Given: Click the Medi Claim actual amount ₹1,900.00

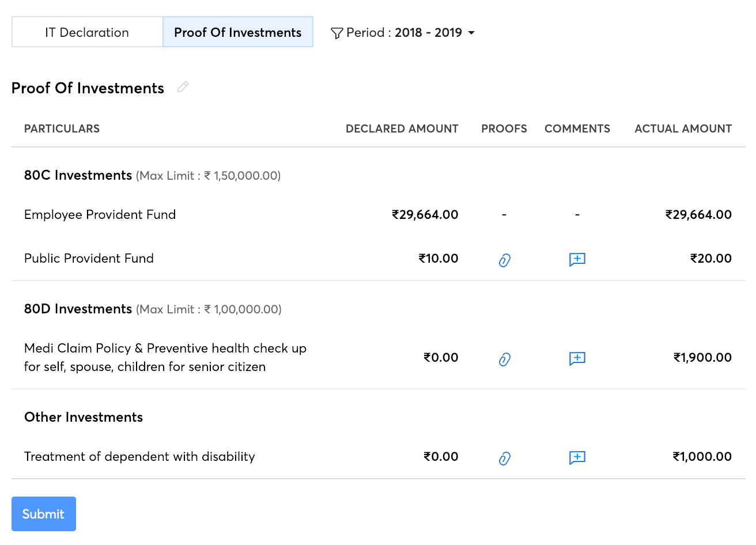Looking at the screenshot, I should click(702, 358).
